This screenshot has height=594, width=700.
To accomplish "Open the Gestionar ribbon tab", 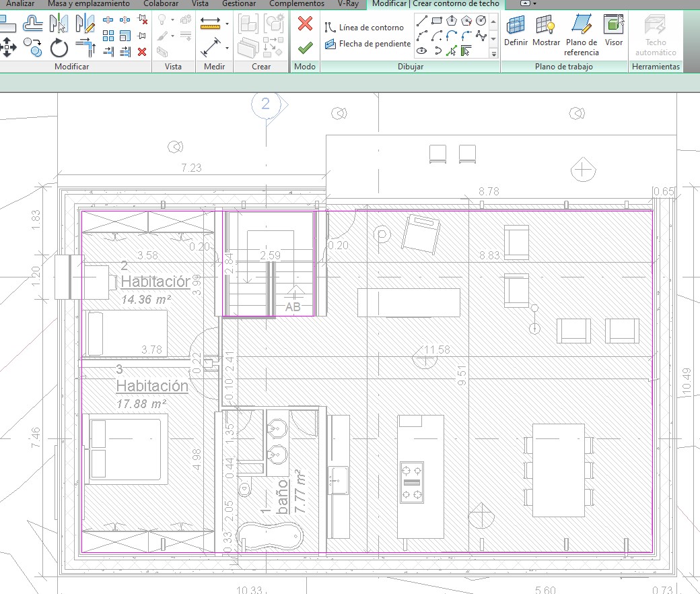I will point(238,3).
